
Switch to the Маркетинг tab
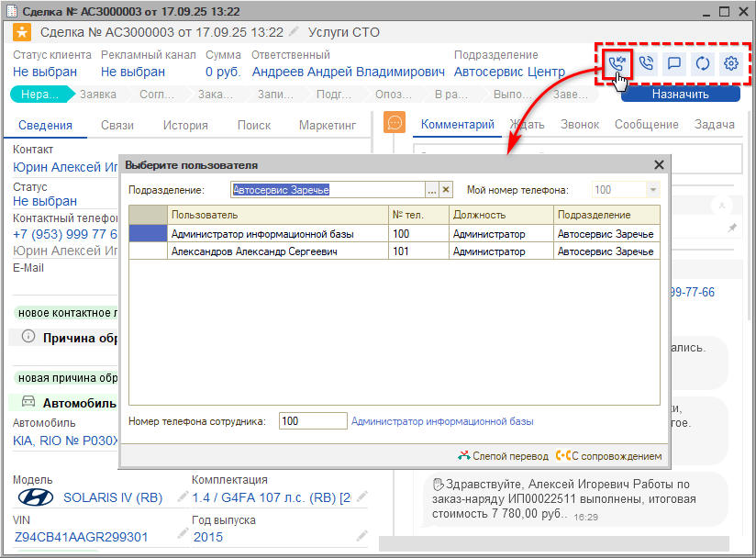coord(327,126)
